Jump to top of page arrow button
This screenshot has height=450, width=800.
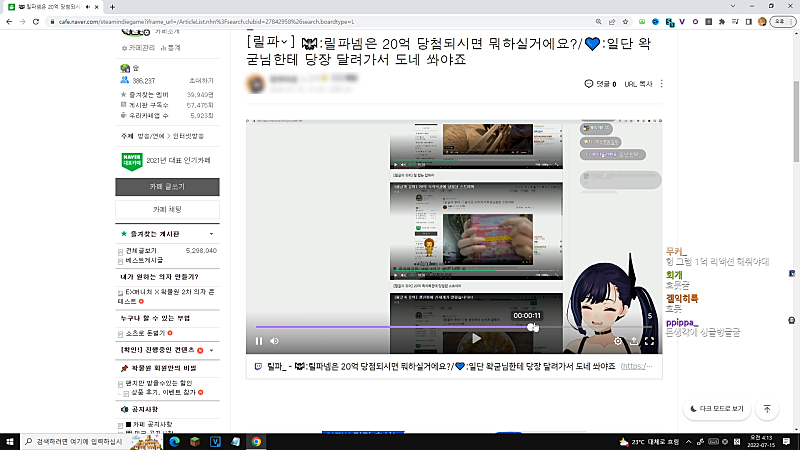pyautogui.click(x=767, y=409)
